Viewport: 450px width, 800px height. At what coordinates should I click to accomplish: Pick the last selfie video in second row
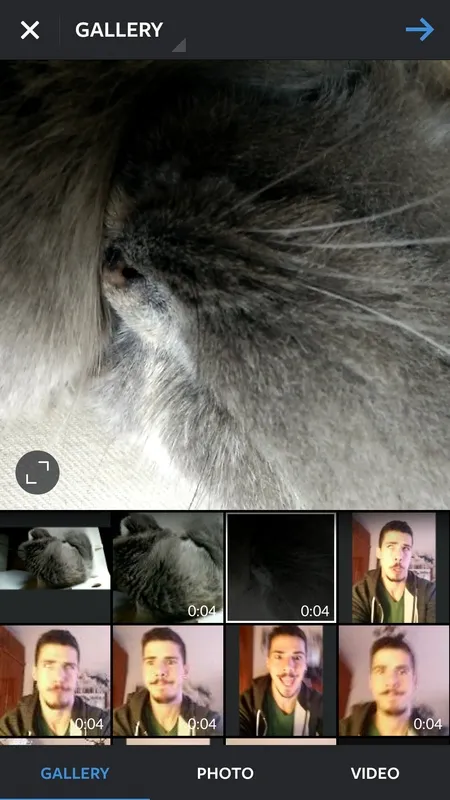[394, 681]
